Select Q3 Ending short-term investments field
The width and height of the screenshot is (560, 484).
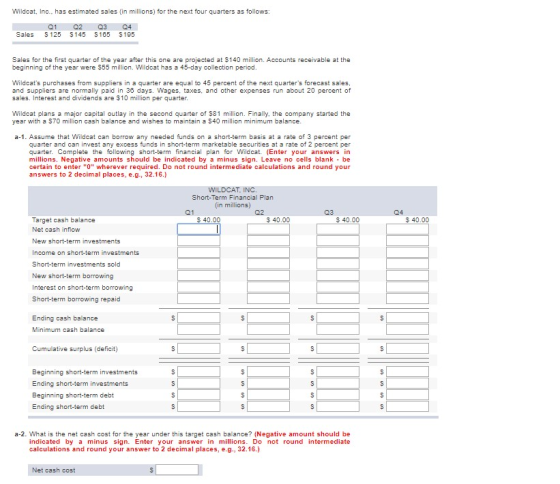[338, 383]
